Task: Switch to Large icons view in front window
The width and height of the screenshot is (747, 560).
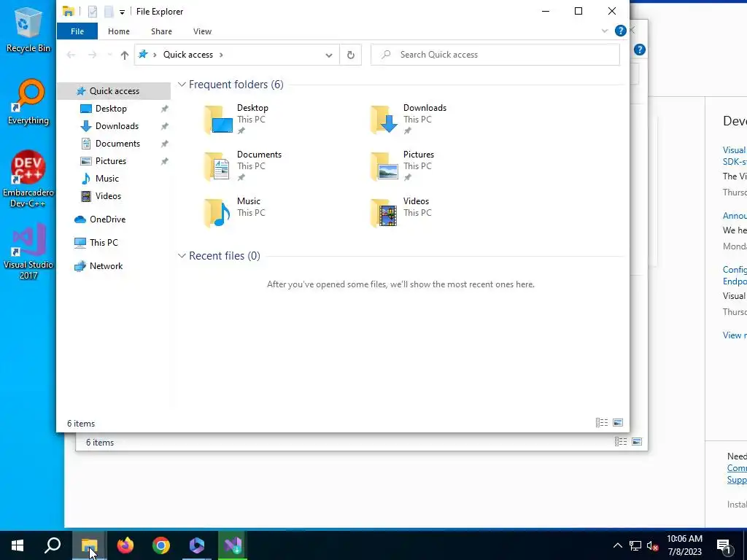Action: click(x=618, y=423)
